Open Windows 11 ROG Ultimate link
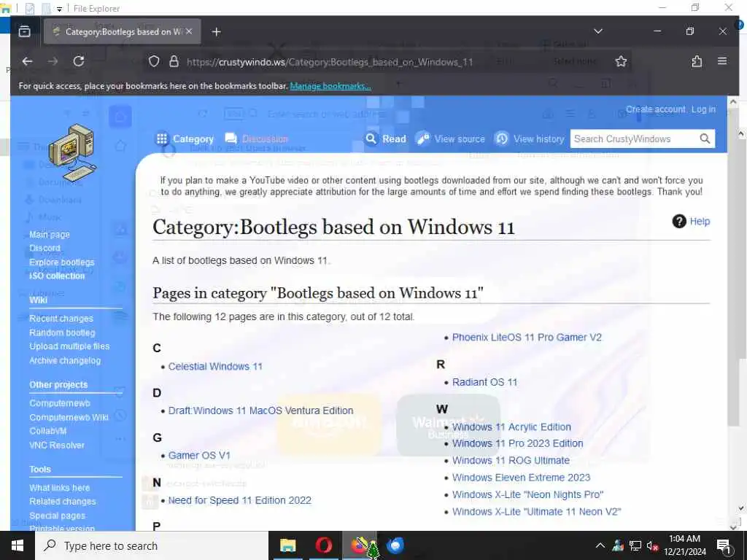 [511, 461]
